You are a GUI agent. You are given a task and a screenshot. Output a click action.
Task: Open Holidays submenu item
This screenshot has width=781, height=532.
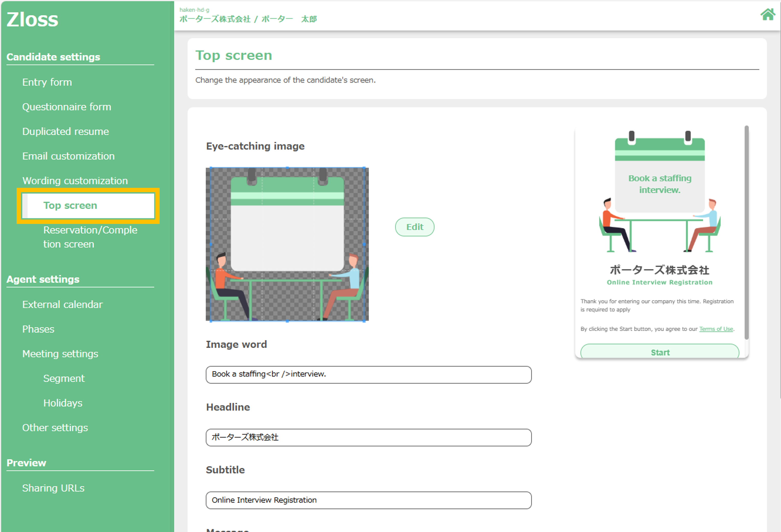63,403
